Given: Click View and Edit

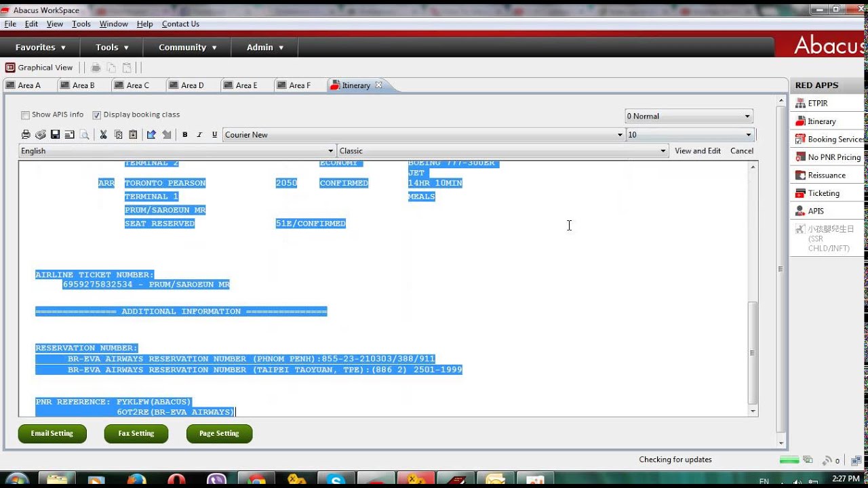Looking at the screenshot, I should (698, 151).
